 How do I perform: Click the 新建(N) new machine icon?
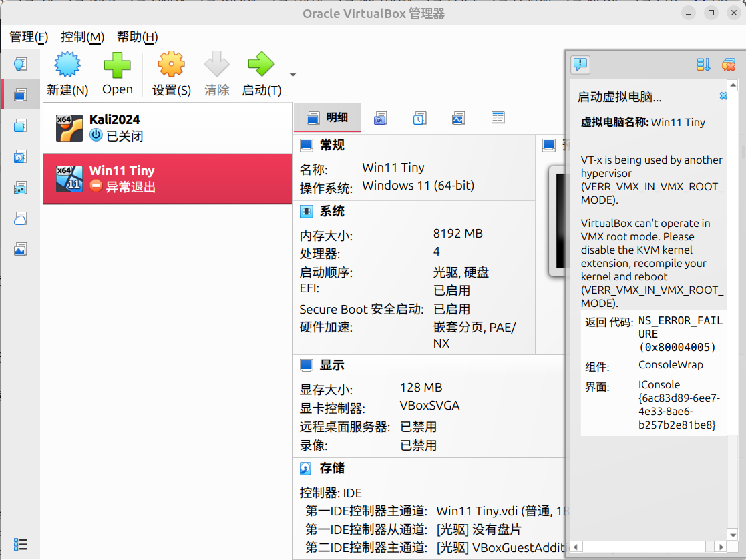[67, 65]
